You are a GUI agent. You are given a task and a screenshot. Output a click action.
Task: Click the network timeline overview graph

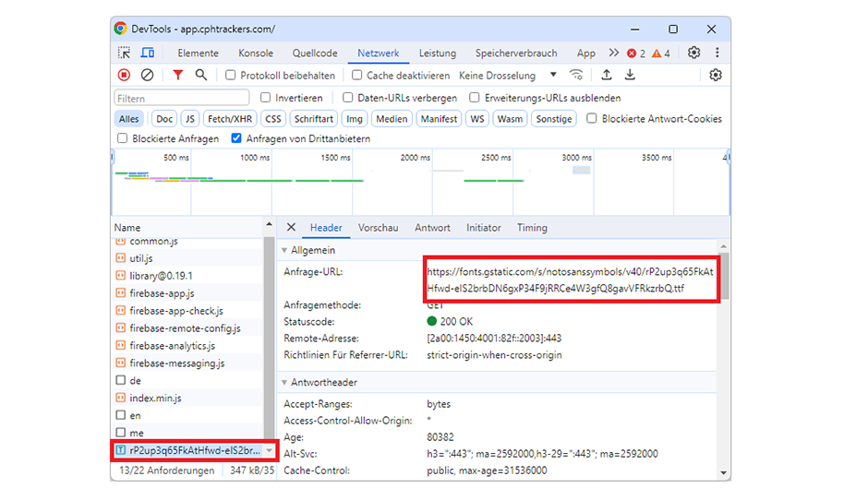click(421, 182)
